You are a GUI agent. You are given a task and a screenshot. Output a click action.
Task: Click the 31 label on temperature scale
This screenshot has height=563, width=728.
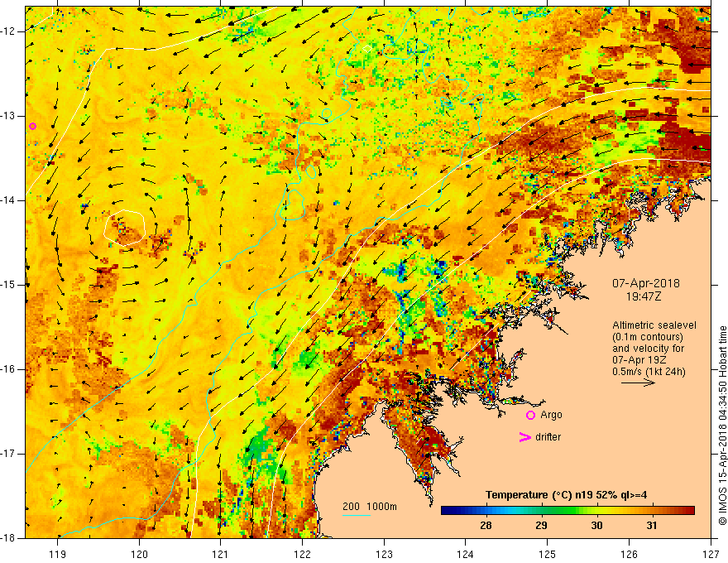[652, 526]
